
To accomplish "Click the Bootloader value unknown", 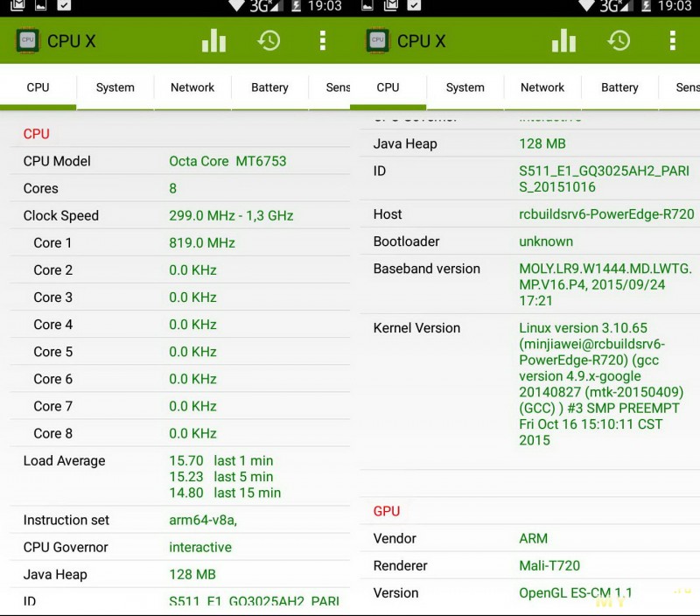I will click(546, 241).
